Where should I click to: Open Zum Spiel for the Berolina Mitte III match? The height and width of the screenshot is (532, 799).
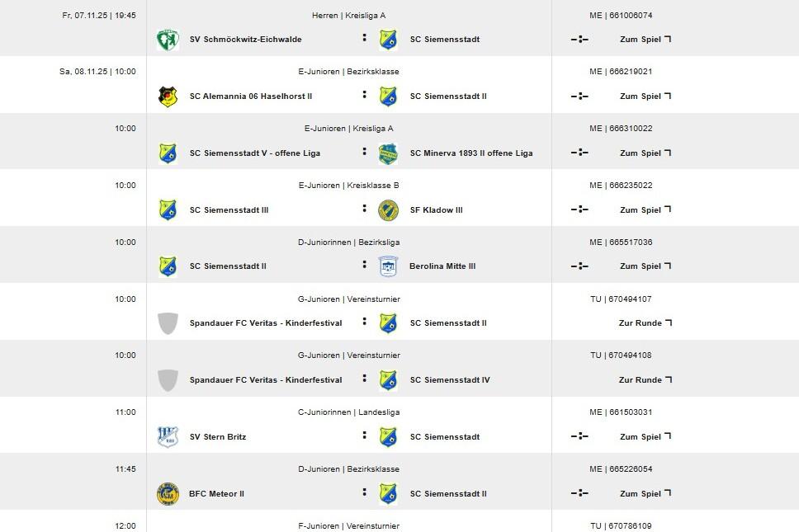[645, 266]
